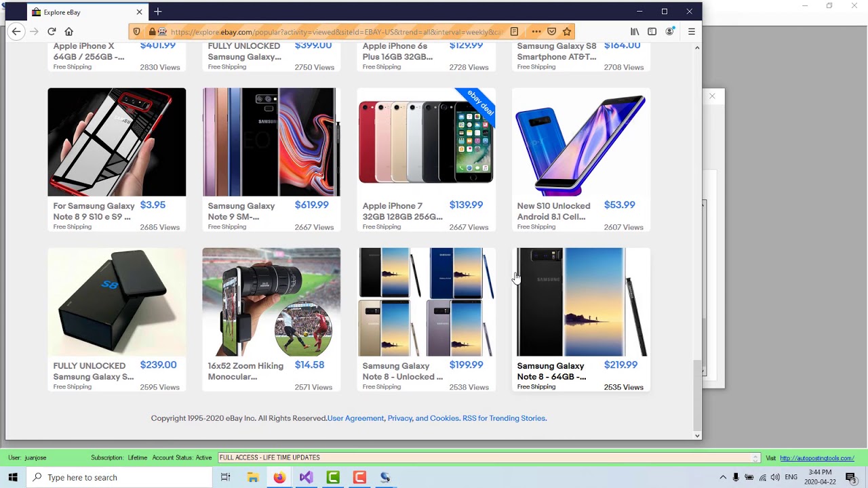Open red Camtasia recorder icon on taskbar
This screenshot has height=488, width=868.
(x=359, y=477)
